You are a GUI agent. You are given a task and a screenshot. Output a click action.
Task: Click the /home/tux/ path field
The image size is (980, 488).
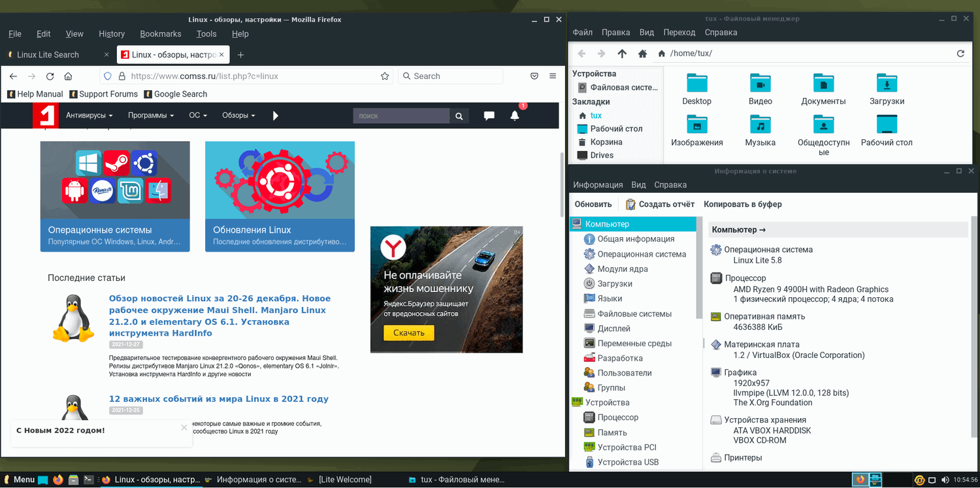click(x=803, y=54)
